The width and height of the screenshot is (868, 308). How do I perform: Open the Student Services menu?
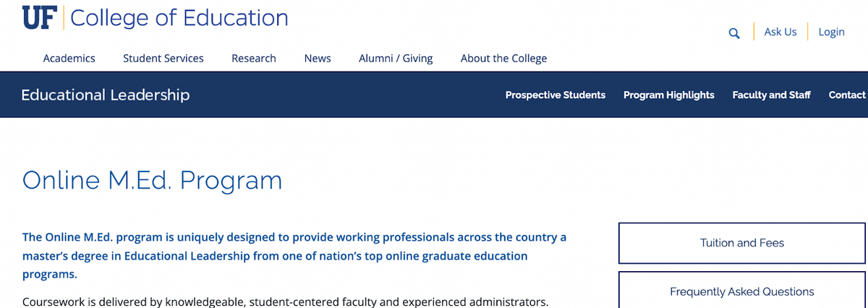click(163, 59)
